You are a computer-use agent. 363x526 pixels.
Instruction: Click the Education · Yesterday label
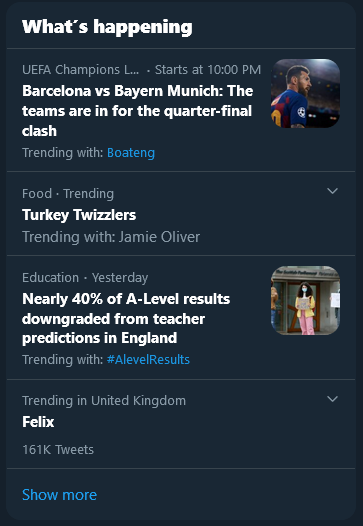tap(85, 278)
